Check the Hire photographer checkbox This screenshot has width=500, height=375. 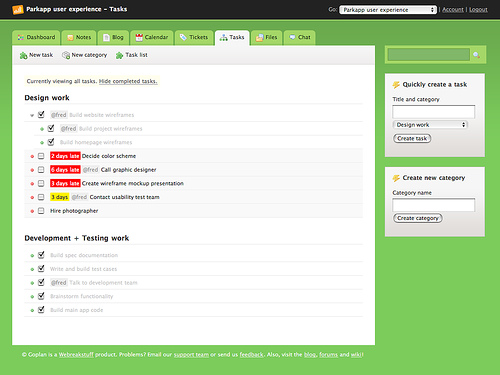[41, 211]
